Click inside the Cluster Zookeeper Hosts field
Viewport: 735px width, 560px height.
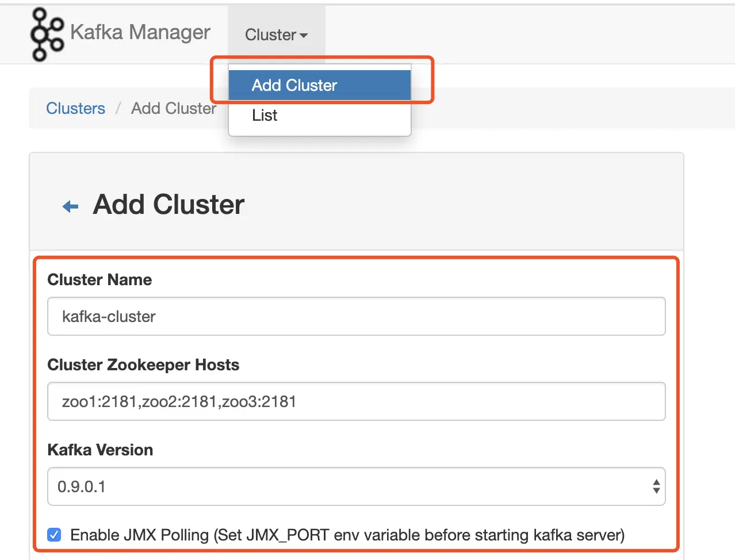pyautogui.click(x=356, y=401)
